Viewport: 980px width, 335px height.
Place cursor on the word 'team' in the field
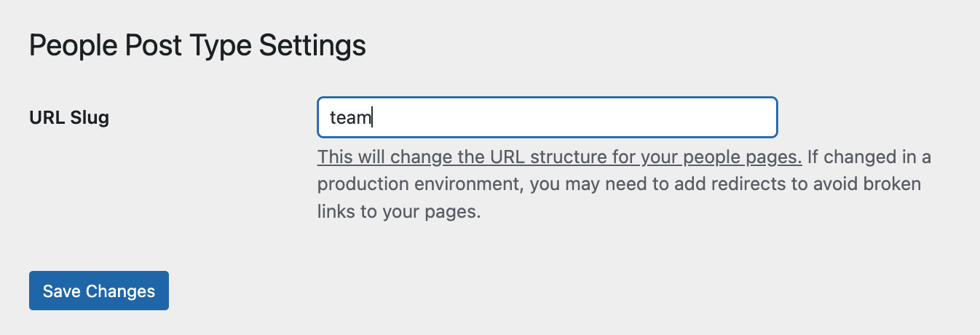pyautogui.click(x=350, y=117)
